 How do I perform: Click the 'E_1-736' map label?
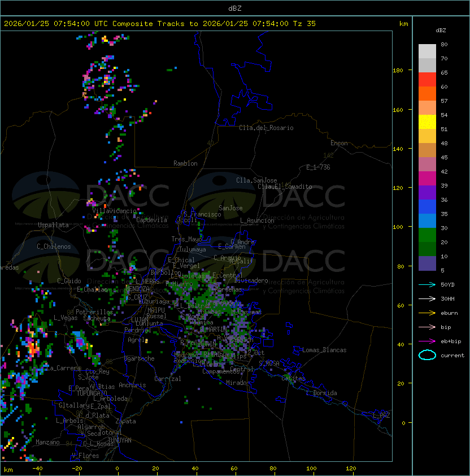tap(318, 167)
